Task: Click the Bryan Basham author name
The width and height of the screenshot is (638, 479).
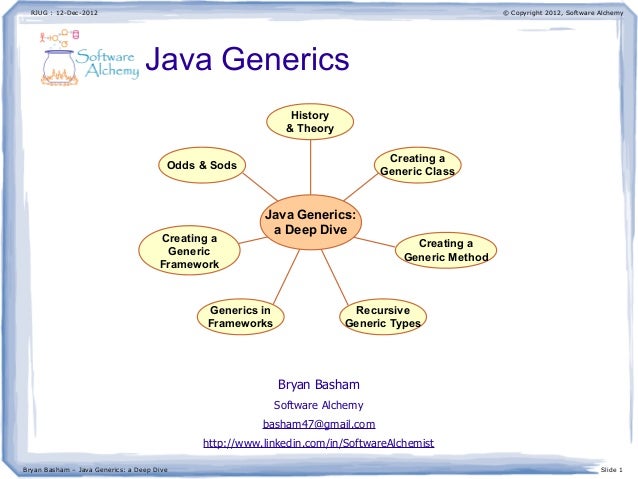Action: pos(319,385)
